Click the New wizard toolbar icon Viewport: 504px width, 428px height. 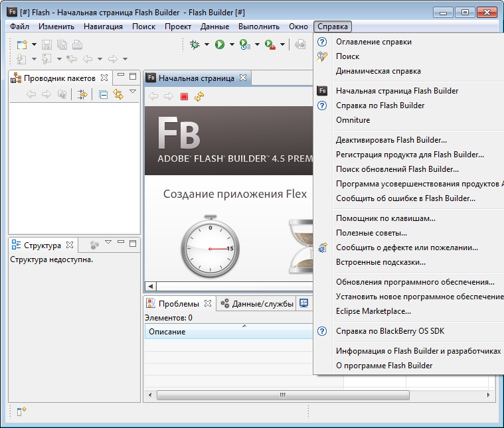[x=22, y=44]
